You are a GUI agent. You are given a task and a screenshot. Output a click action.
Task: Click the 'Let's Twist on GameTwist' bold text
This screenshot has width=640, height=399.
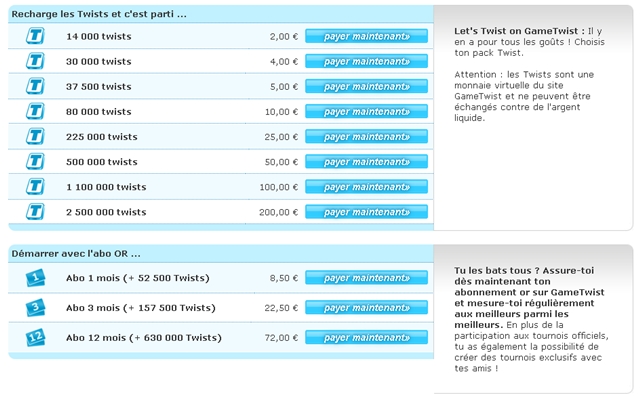click(x=519, y=31)
